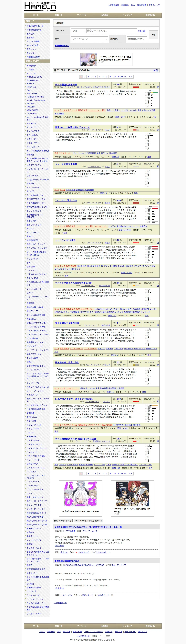
Task: Open novel ゲーム開発部がゲヘナで野菜をつくるお話
Action: coord(76,438)
